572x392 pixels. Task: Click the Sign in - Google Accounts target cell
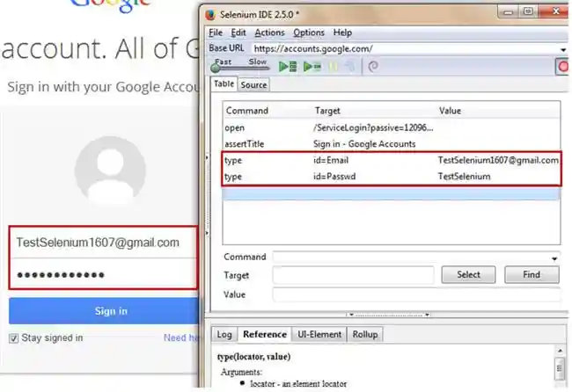[x=364, y=144]
